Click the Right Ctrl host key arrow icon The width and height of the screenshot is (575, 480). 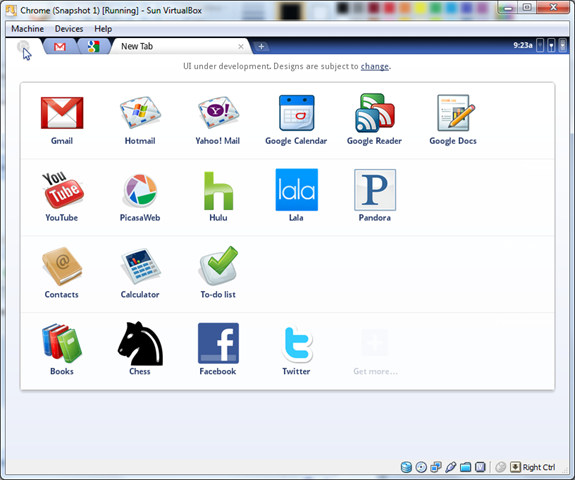click(x=515, y=467)
